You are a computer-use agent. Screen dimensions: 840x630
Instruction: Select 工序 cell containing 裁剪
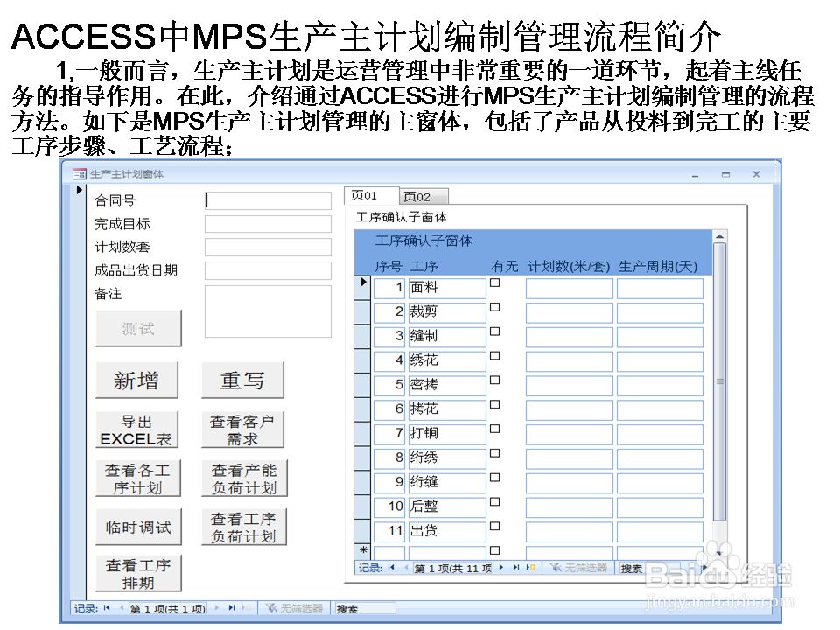[x=447, y=313]
